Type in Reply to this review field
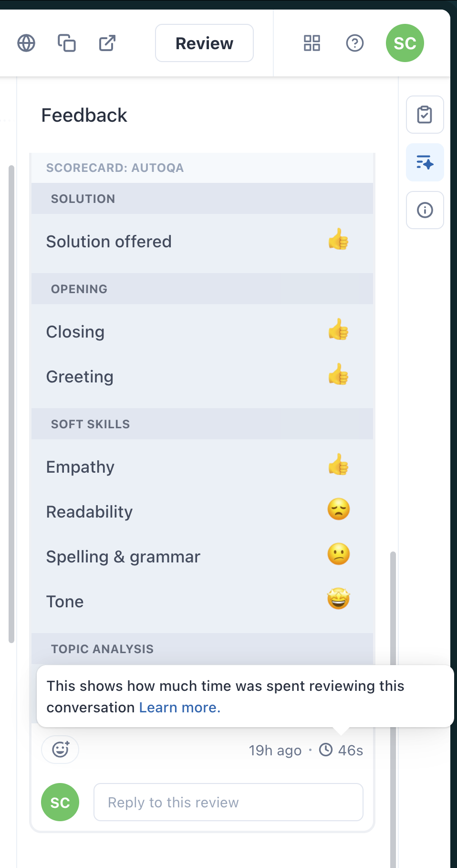This screenshot has height=868, width=457. coord(228,802)
